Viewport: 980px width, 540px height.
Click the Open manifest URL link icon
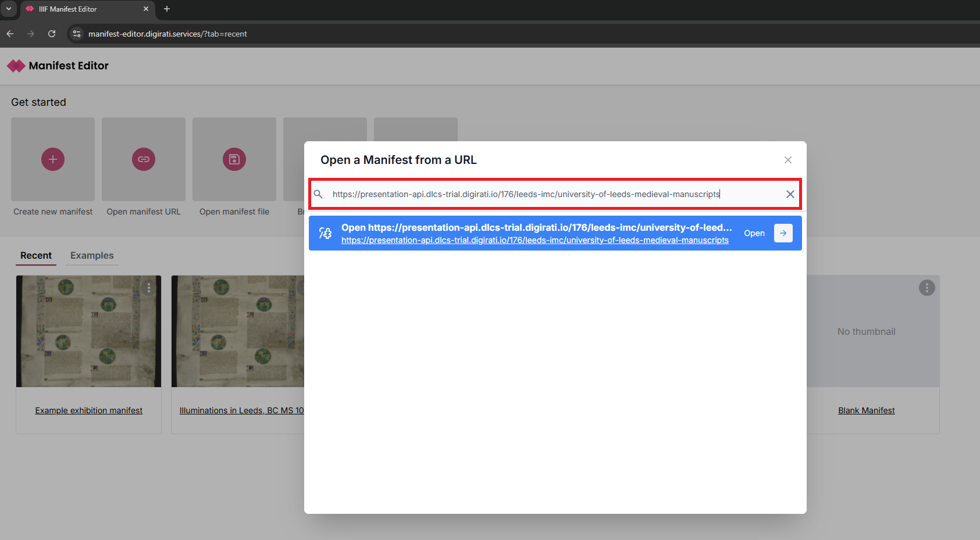click(144, 159)
